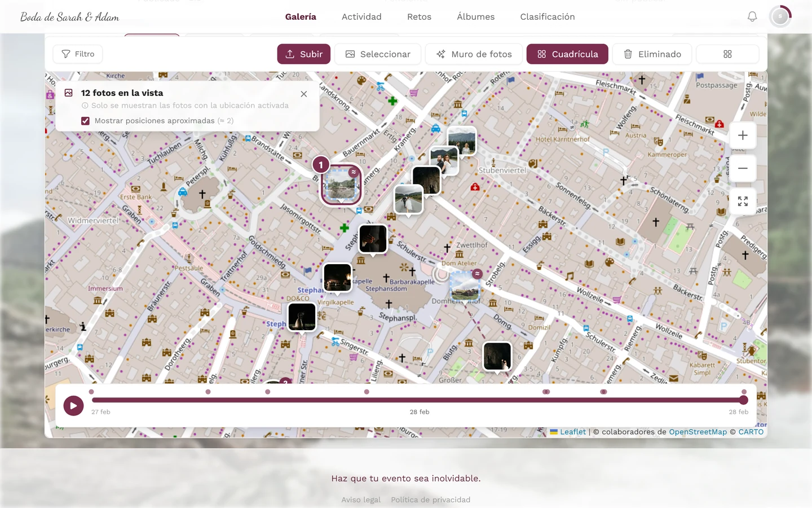Click the '12 fotos en la vista' heading
Image resolution: width=812 pixels, height=508 pixels.
point(122,93)
